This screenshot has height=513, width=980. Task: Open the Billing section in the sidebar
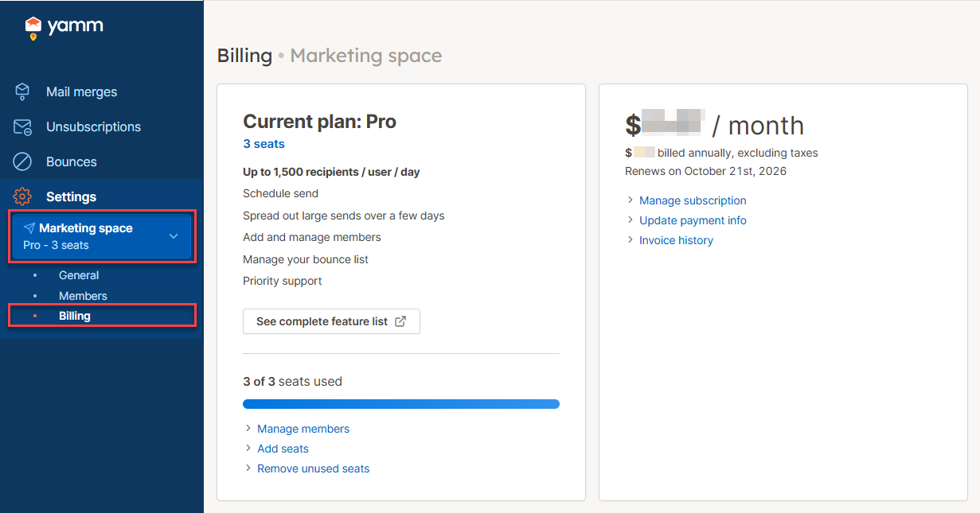(x=74, y=316)
